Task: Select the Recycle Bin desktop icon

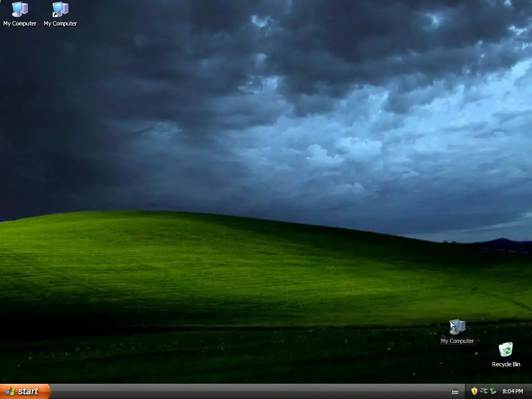Action: pos(506,350)
